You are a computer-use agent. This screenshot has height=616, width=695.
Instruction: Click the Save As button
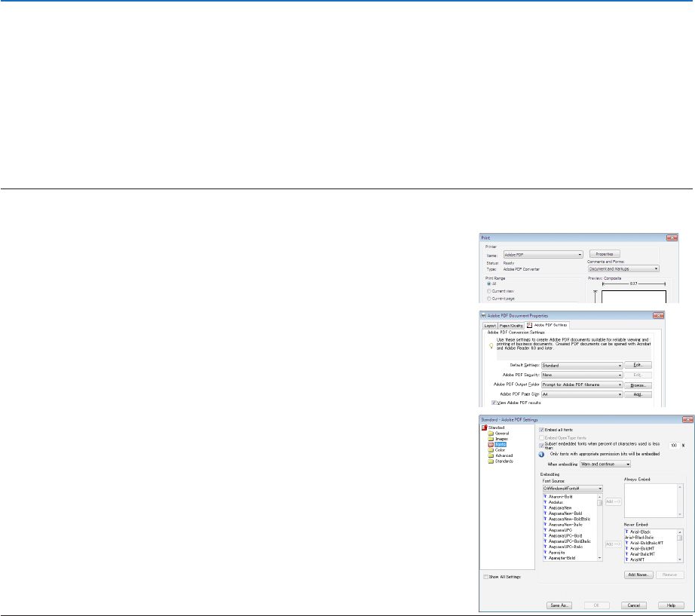click(x=559, y=605)
